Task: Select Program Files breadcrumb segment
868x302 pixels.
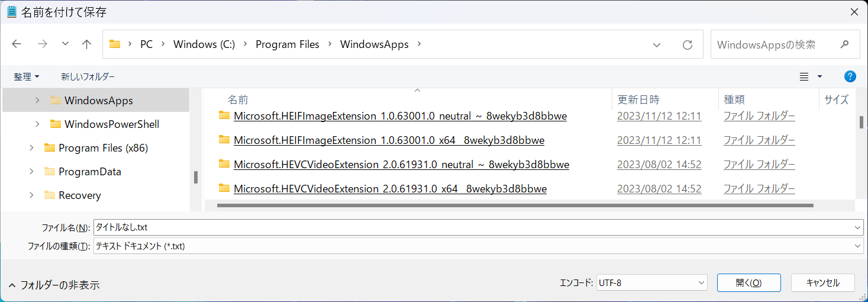Action: coord(288,44)
